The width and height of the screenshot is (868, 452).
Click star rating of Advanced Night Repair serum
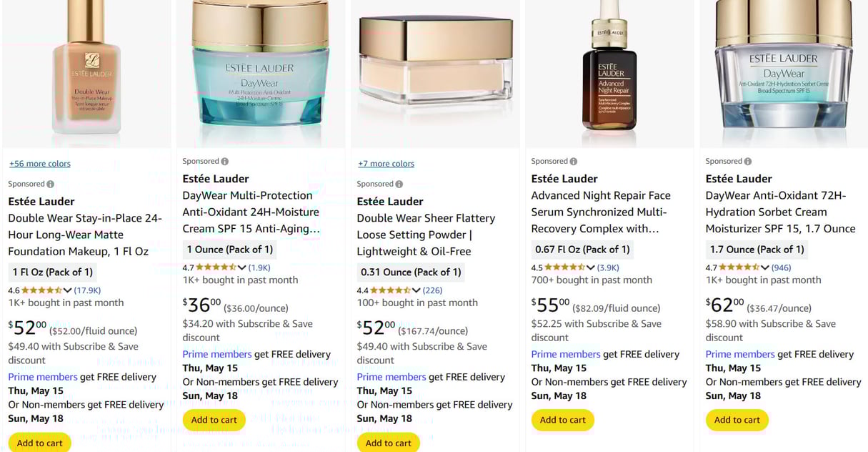coord(565,267)
